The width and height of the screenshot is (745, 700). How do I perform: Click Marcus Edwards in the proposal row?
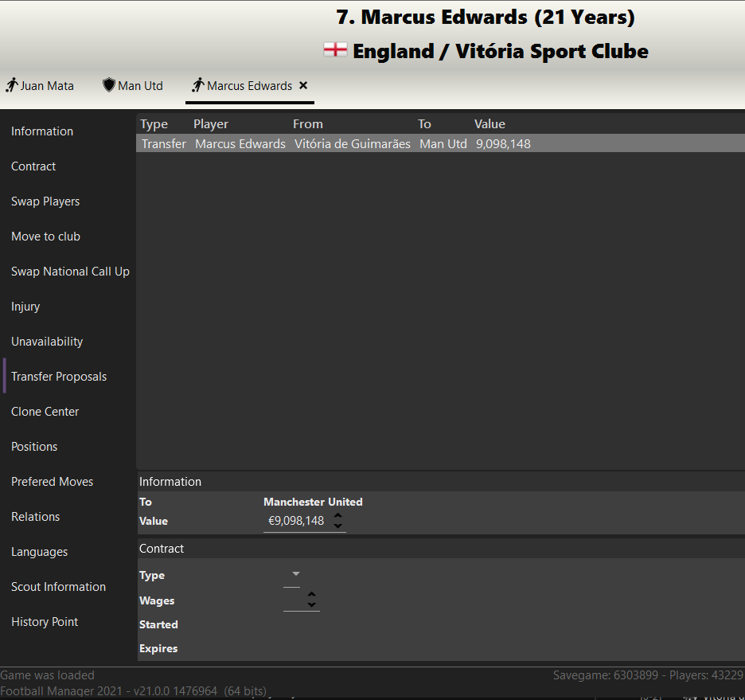pos(240,144)
